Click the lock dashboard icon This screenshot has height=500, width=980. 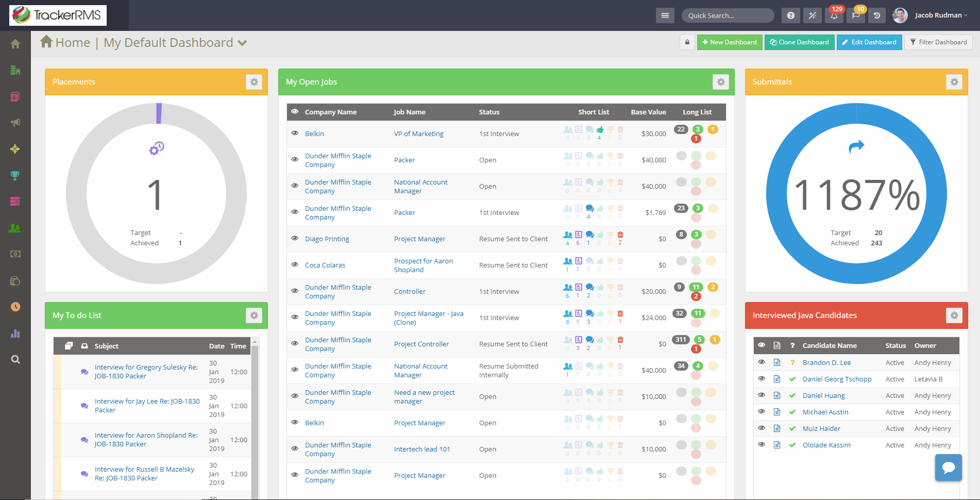click(687, 42)
